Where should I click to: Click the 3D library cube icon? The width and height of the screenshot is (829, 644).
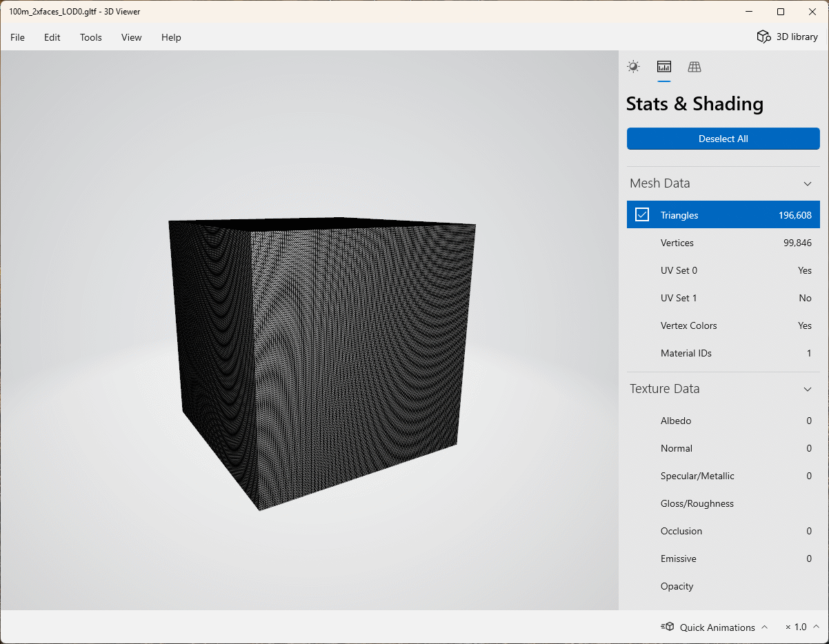coord(763,37)
